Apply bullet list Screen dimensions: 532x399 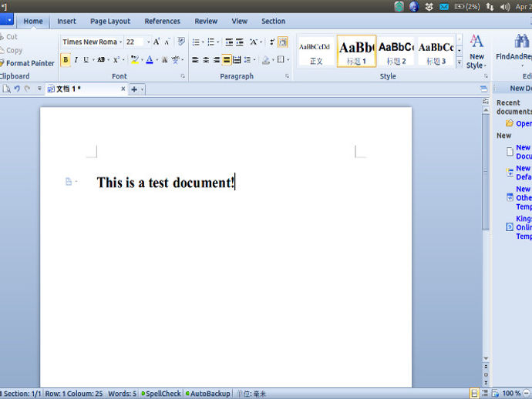(196, 42)
